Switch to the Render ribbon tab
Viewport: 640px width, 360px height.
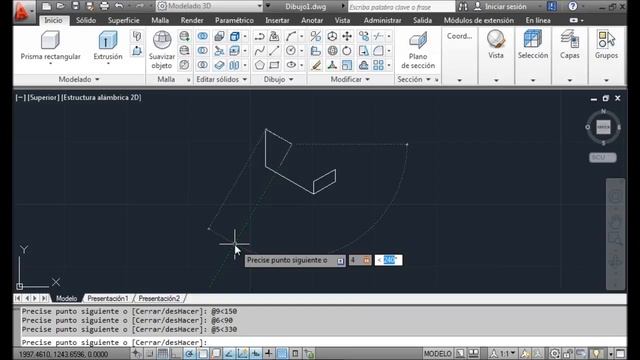pos(192,20)
